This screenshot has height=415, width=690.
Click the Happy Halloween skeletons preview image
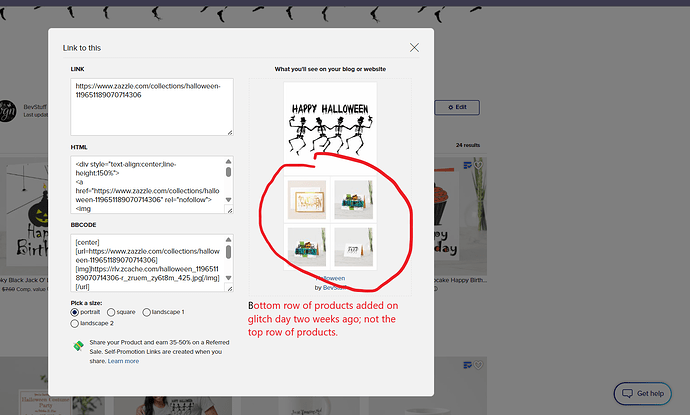(330, 128)
